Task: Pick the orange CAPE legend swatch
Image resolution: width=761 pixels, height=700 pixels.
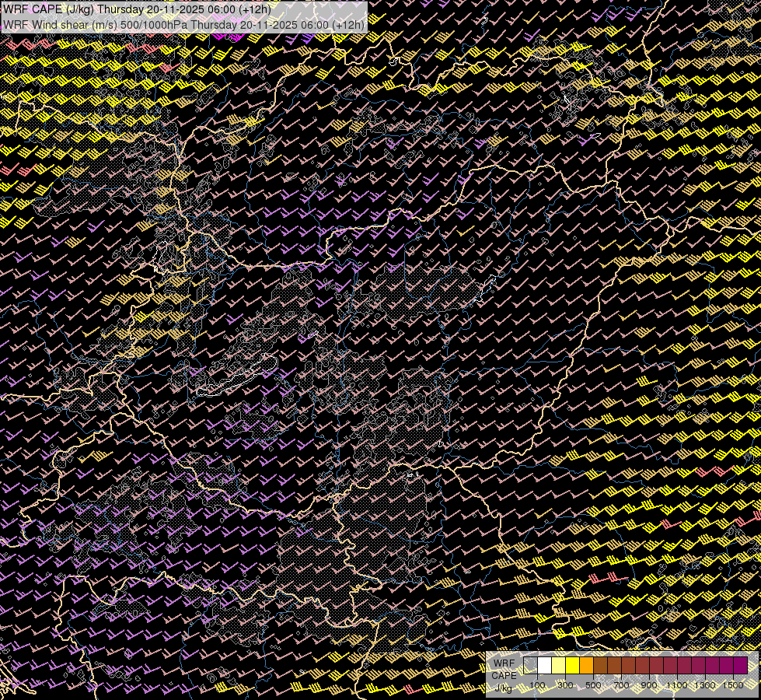Action: [587, 666]
